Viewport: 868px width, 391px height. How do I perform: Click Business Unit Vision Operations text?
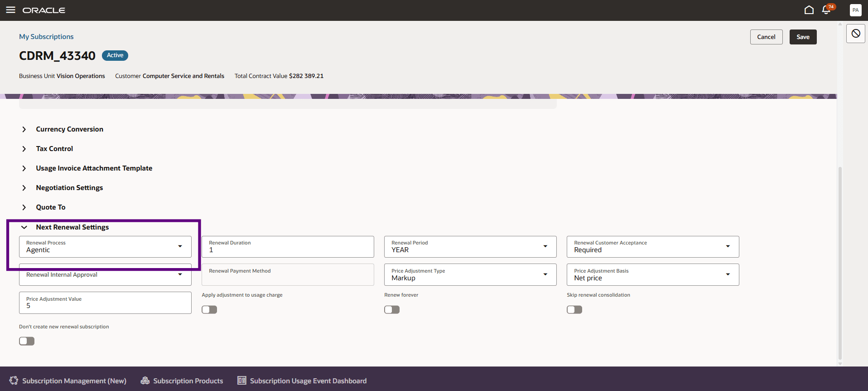tap(62, 76)
